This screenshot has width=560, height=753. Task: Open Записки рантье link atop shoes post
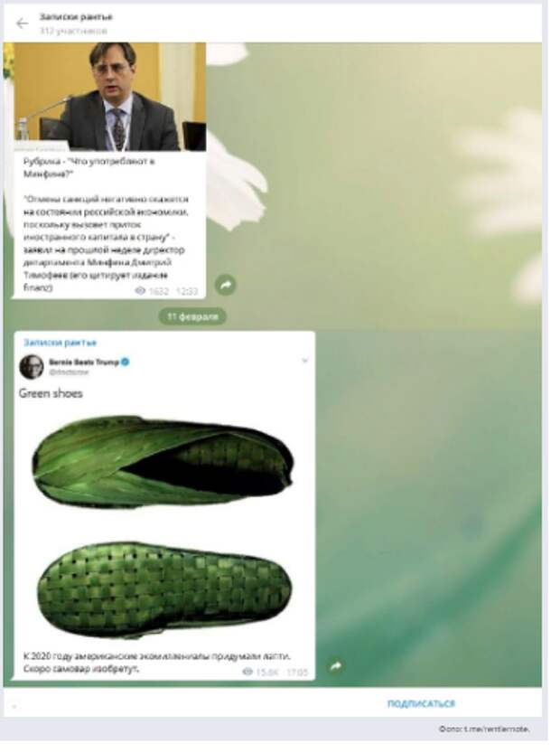pos(60,343)
